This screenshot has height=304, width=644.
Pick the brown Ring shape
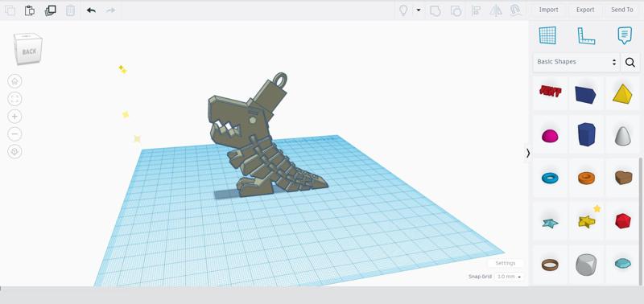coord(550,265)
